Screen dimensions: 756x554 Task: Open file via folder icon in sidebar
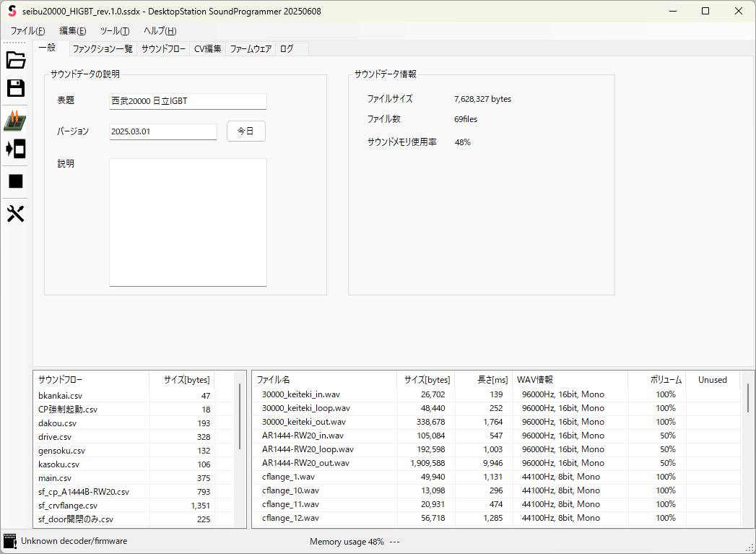point(15,60)
